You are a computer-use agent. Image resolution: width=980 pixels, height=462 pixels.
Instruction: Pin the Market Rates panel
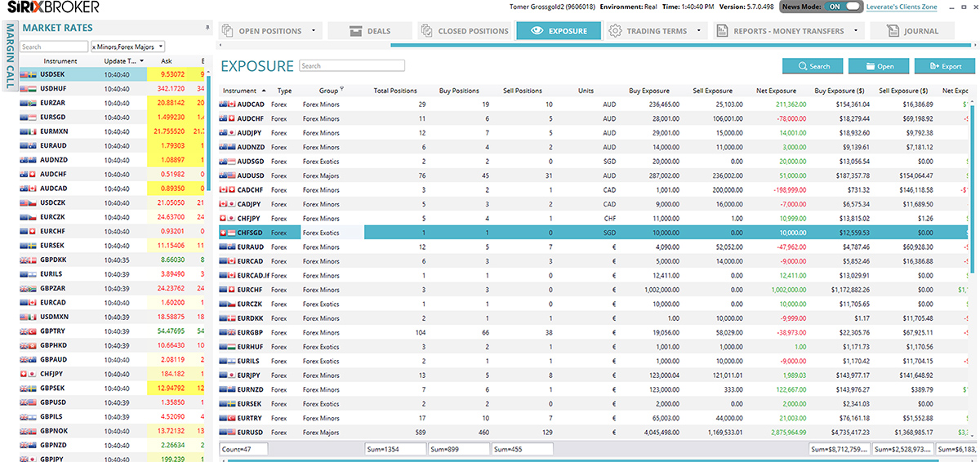point(207,28)
